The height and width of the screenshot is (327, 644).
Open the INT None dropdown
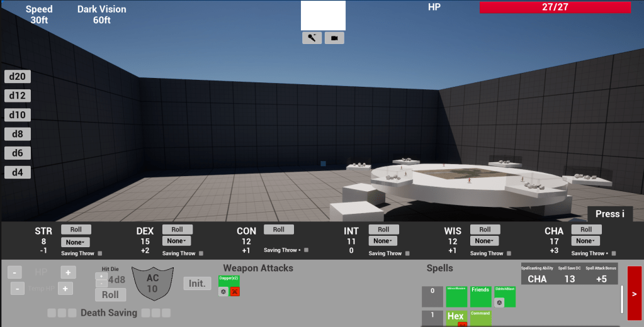coord(383,241)
